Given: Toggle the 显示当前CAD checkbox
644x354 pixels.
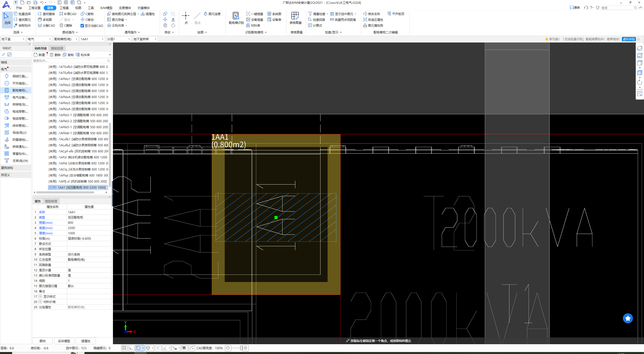Looking at the screenshot, I should [x=82, y=26].
